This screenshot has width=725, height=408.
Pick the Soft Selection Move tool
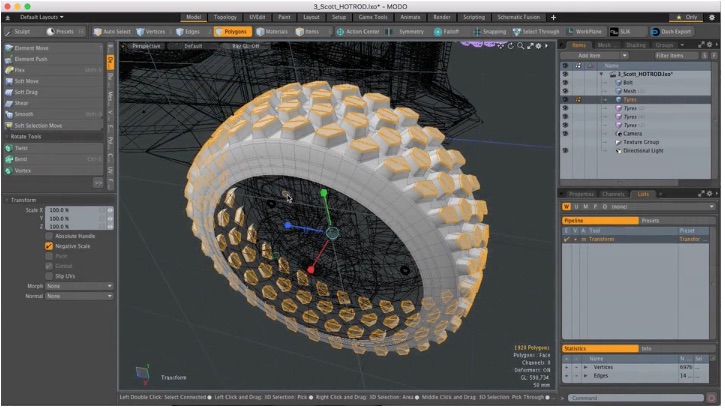pos(53,126)
